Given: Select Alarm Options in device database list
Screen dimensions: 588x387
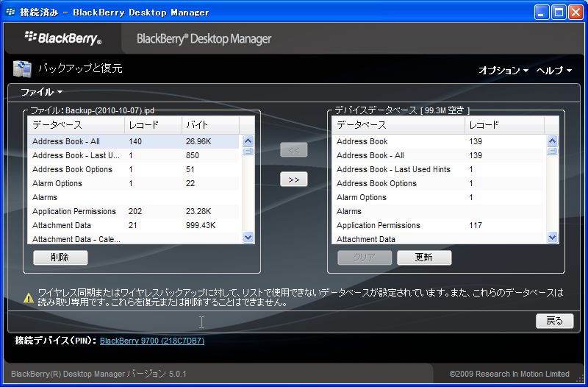Looking at the screenshot, I should click(x=362, y=197).
